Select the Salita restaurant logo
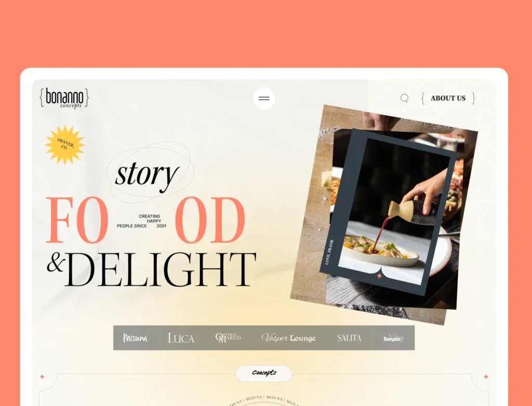532x406 pixels. (349, 338)
